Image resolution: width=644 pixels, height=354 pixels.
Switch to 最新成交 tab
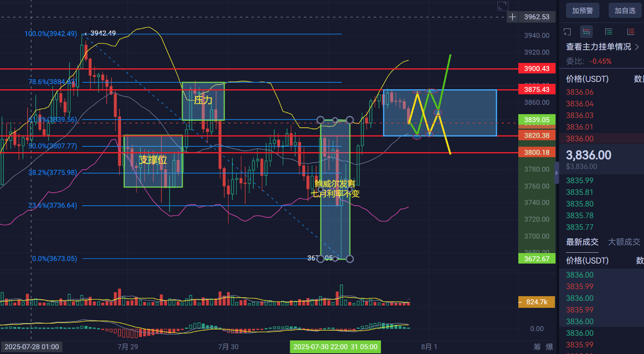click(x=582, y=242)
